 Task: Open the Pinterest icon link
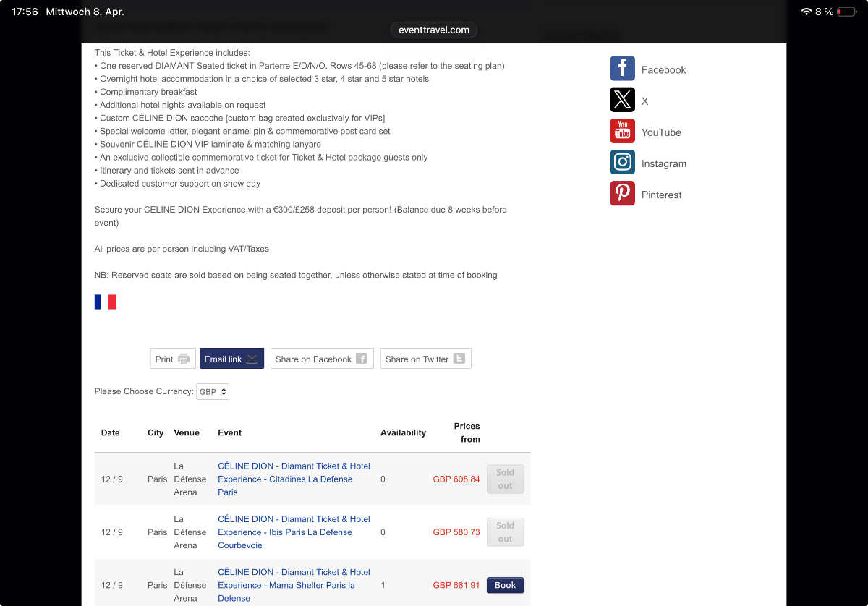point(622,193)
